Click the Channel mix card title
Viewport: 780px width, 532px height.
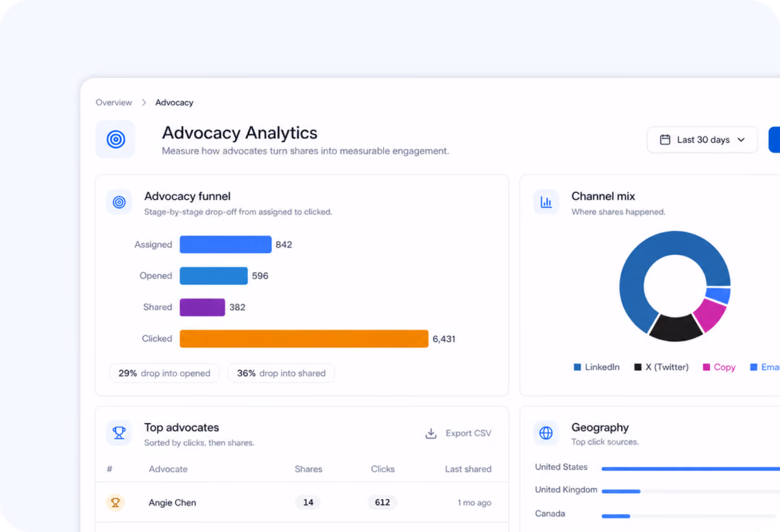point(603,196)
